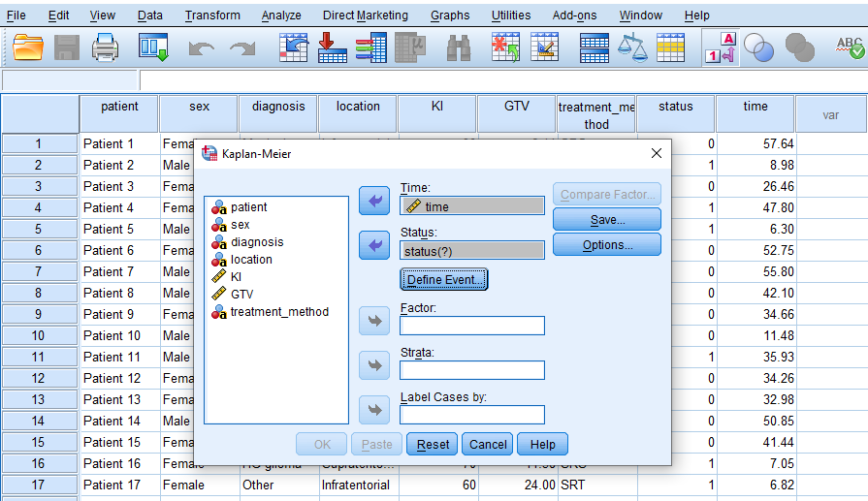Open the Analyze menu

281,16
